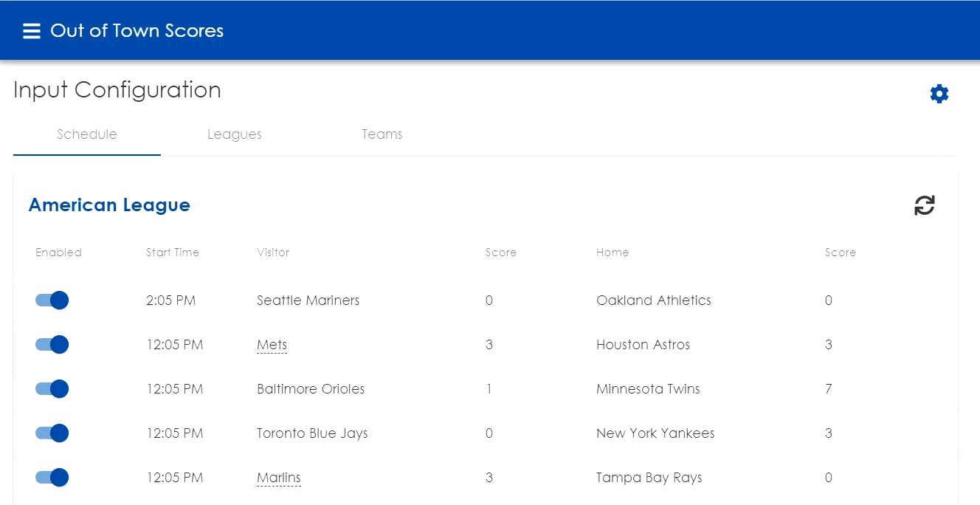Viewport: 980px width, 505px height.
Task: Disable the Toronto Blue Jays game toggle
Action: click(52, 433)
